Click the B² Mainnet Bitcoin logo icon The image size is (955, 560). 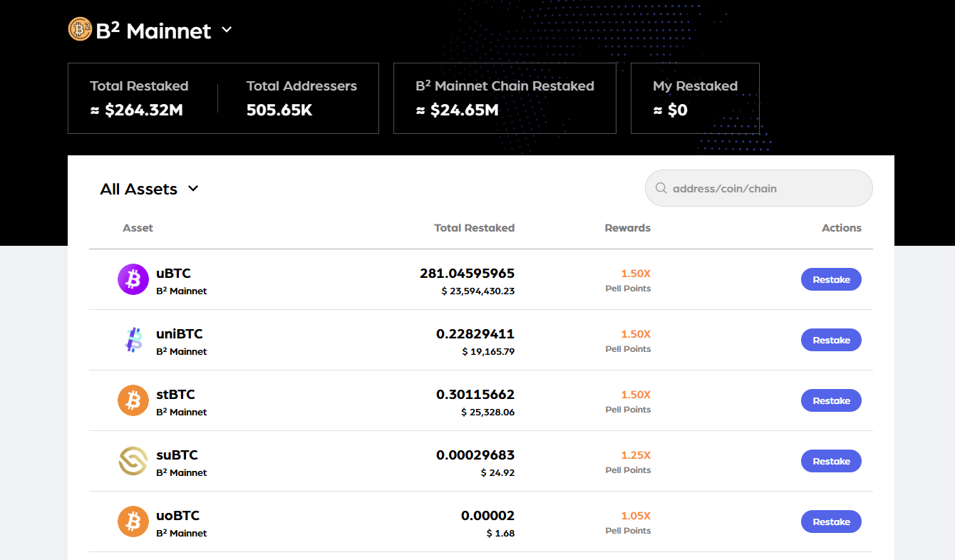point(81,29)
